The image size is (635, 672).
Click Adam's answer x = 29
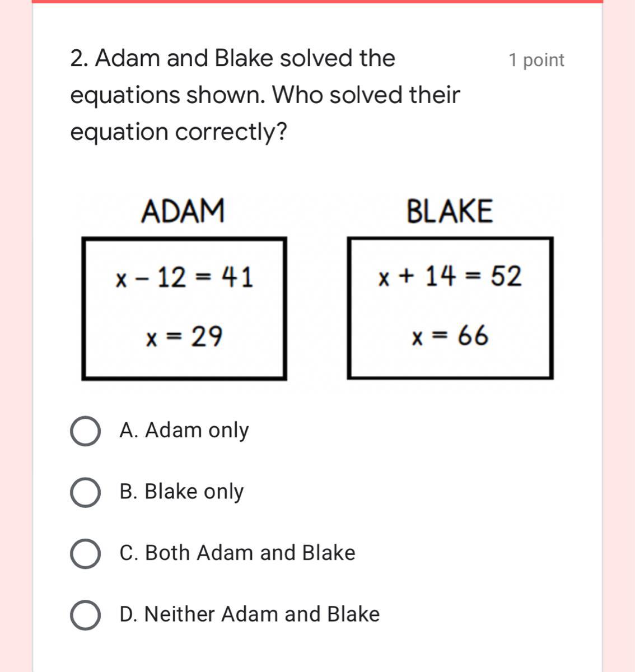pos(184,337)
